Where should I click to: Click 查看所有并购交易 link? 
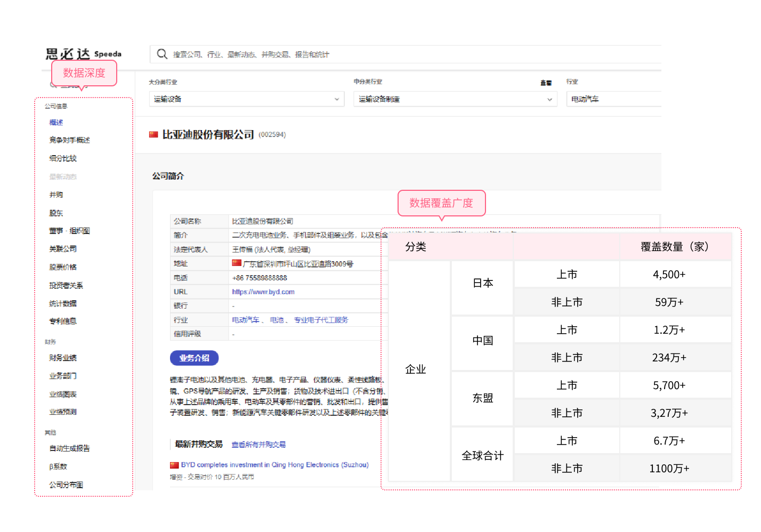coord(258,445)
